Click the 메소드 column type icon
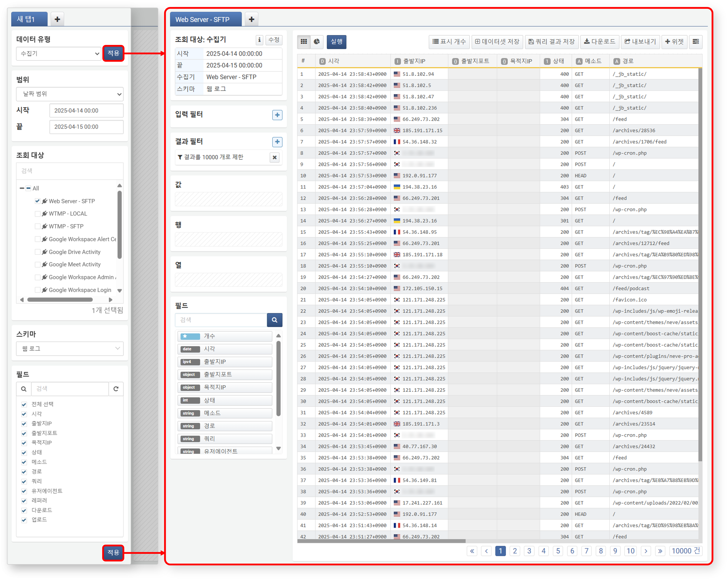This screenshot has height=580, width=728. (579, 61)
